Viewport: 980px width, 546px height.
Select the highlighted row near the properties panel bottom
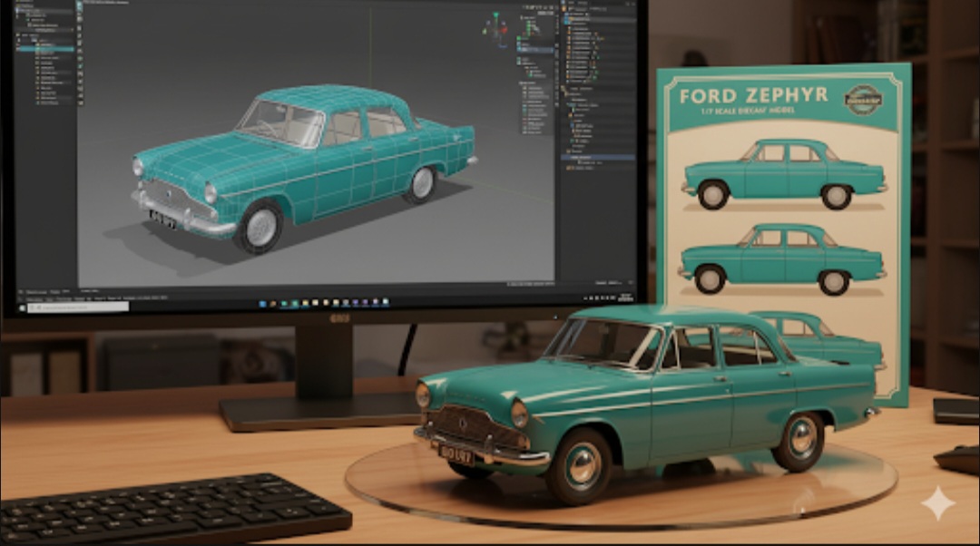(599, 158)
